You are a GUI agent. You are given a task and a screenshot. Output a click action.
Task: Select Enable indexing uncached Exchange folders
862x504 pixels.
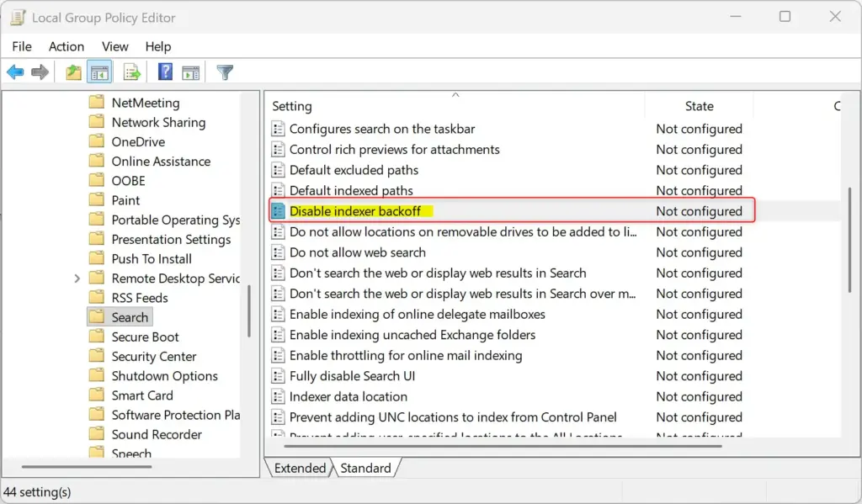[412, 335]
